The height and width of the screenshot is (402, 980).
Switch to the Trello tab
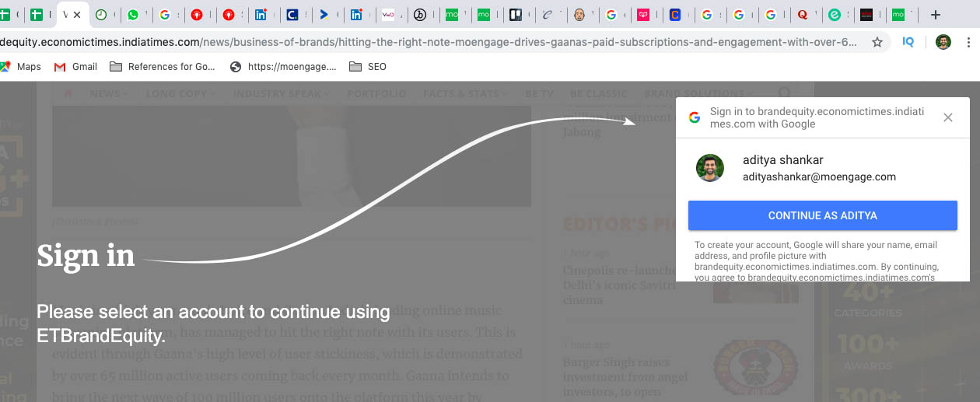(515, 15)
